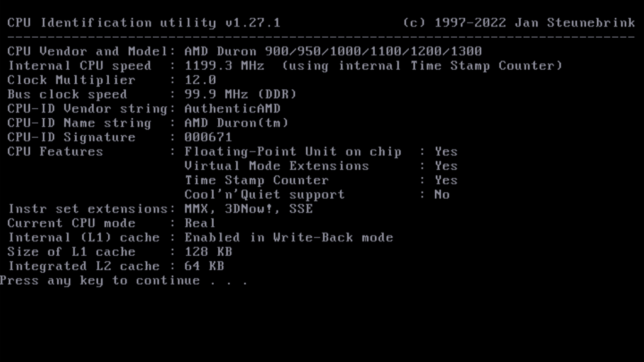
Task: Click "Enabled in Write-Back mode" cache status
Action: (289, 238)
